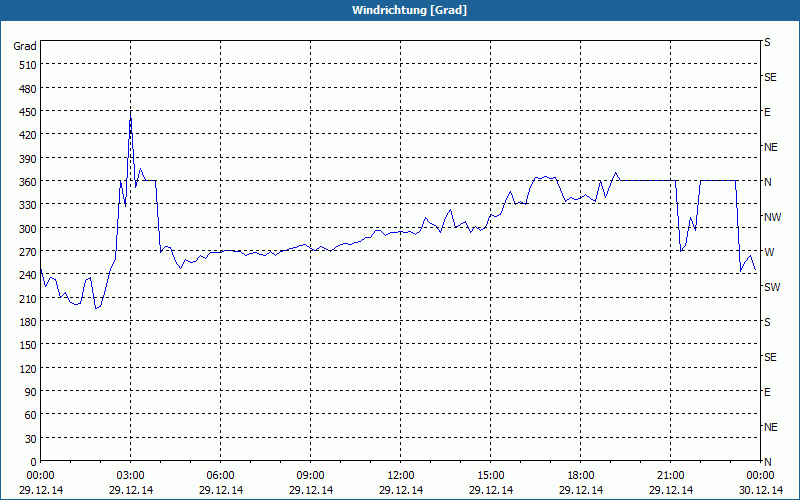
Task: Select the y-axis value 450
Action: point(28,112)
